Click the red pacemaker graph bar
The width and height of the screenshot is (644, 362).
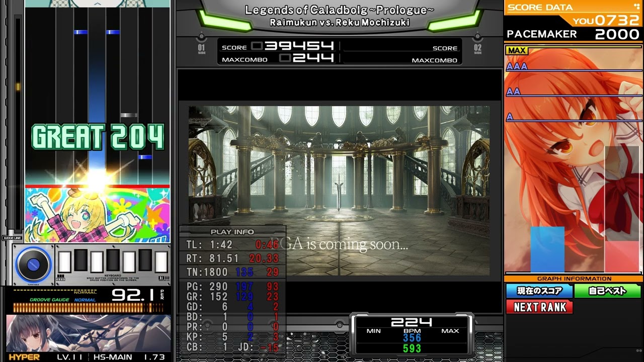point(621,209)
